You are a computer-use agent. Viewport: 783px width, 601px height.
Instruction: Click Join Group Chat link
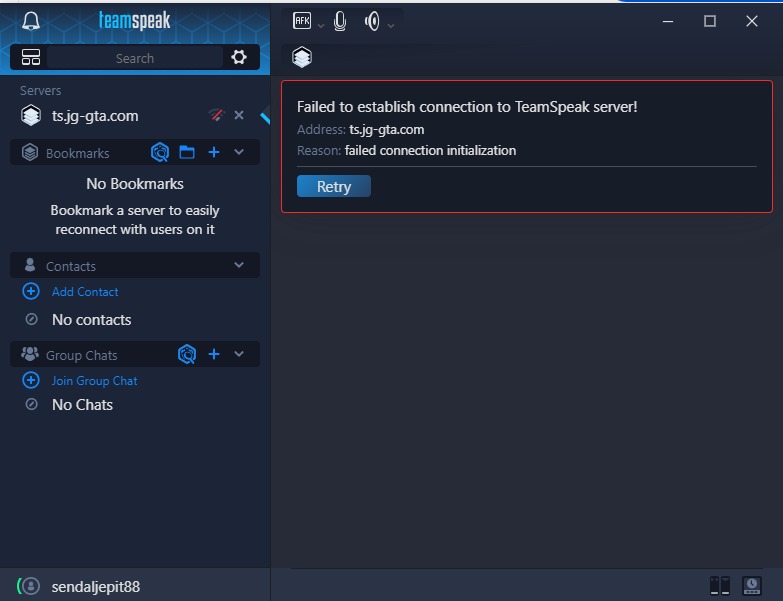(x=94, y=380)
